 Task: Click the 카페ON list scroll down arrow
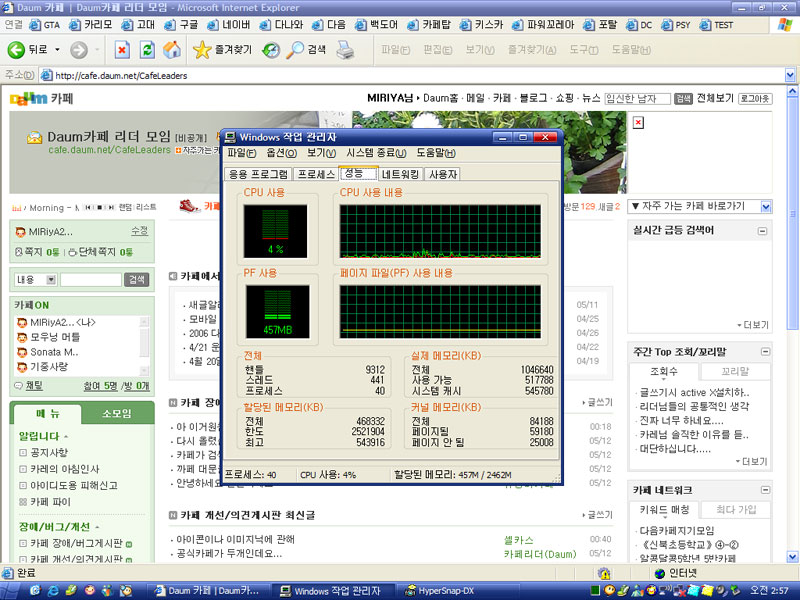[x=144, y=370]
